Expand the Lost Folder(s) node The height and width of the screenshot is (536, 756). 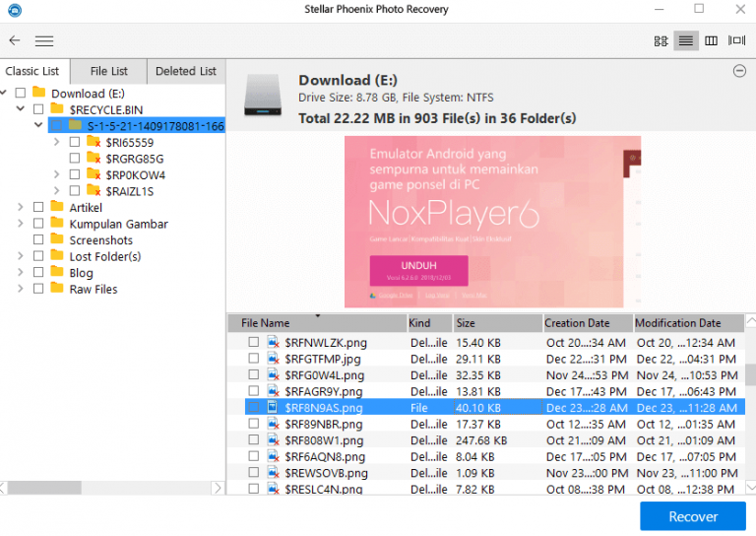coord(21,256)
